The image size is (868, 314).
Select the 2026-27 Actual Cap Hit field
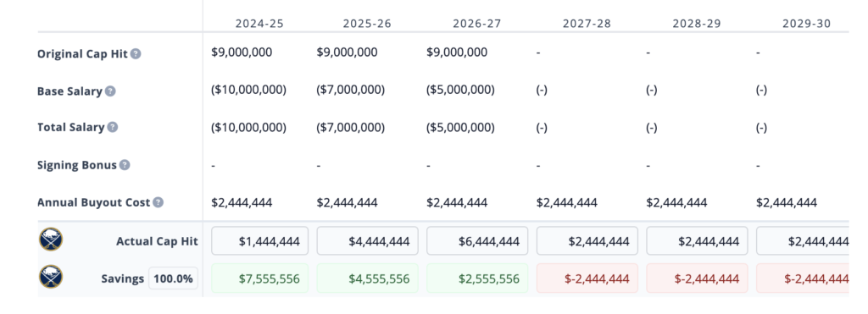pos(477,241)
